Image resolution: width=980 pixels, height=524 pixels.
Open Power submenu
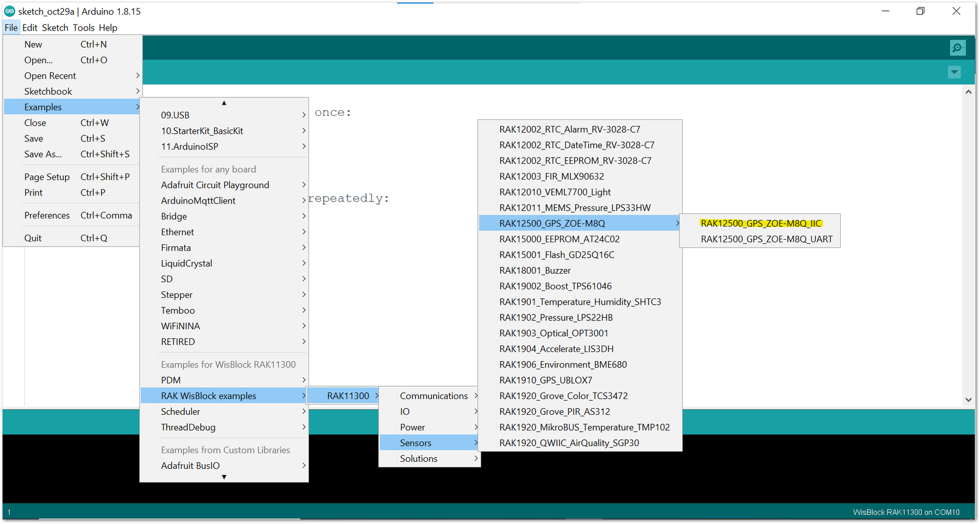tap(430, 428)
